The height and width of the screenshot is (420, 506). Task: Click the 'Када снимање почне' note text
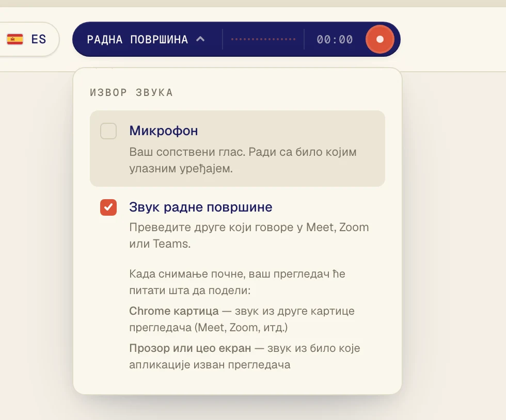[237, 282]
